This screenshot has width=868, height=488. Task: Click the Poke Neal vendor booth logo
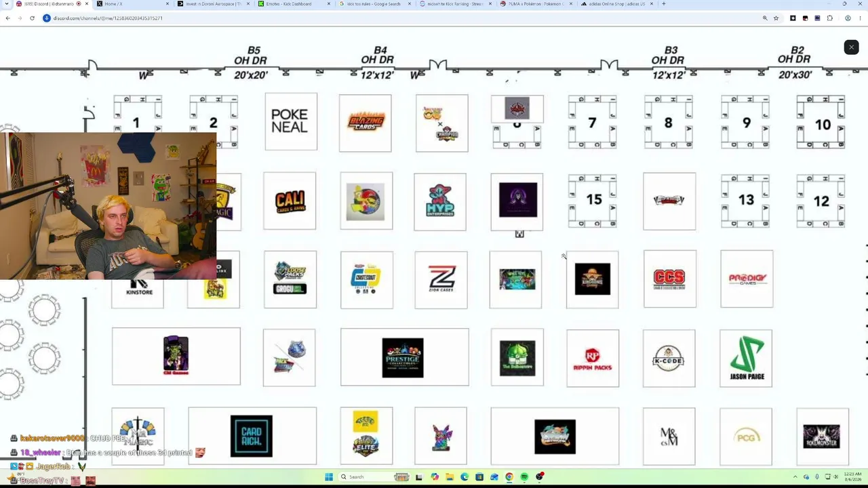290,122
